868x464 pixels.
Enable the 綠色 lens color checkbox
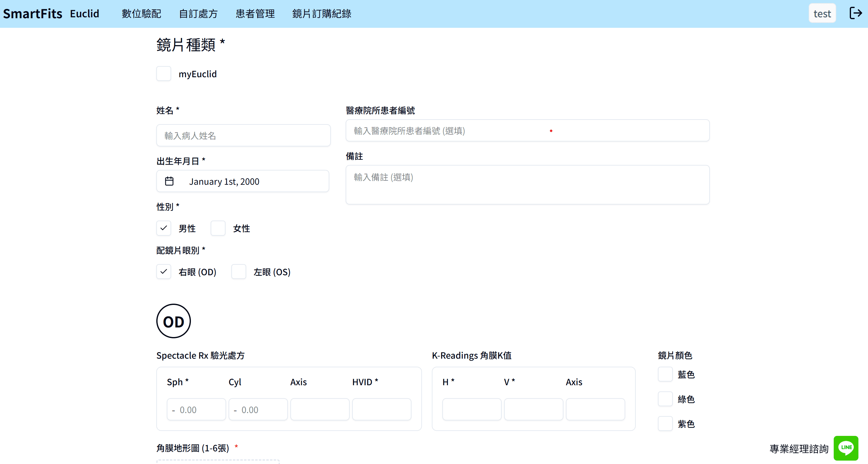click(x=665, y=399)
